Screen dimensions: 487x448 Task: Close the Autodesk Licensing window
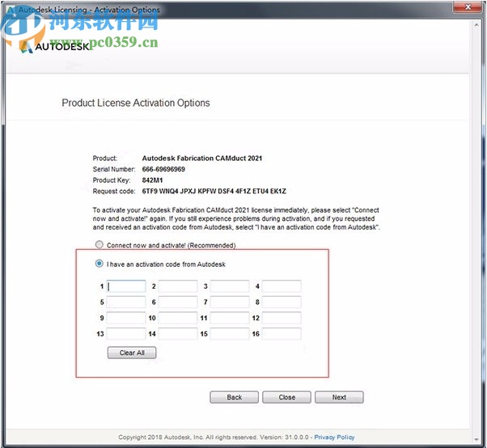point(468,6)
